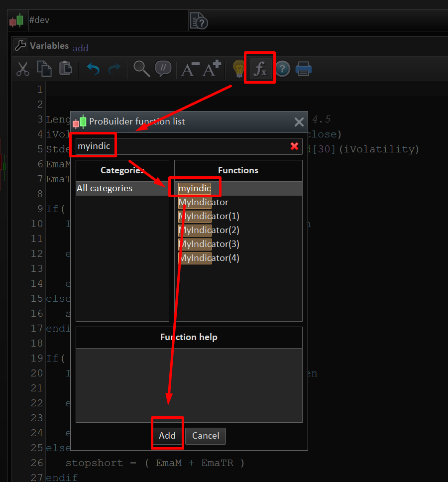Select MyIndicator(1) in Functions list
The image size is (448, 482).
[x=209, y=216]
